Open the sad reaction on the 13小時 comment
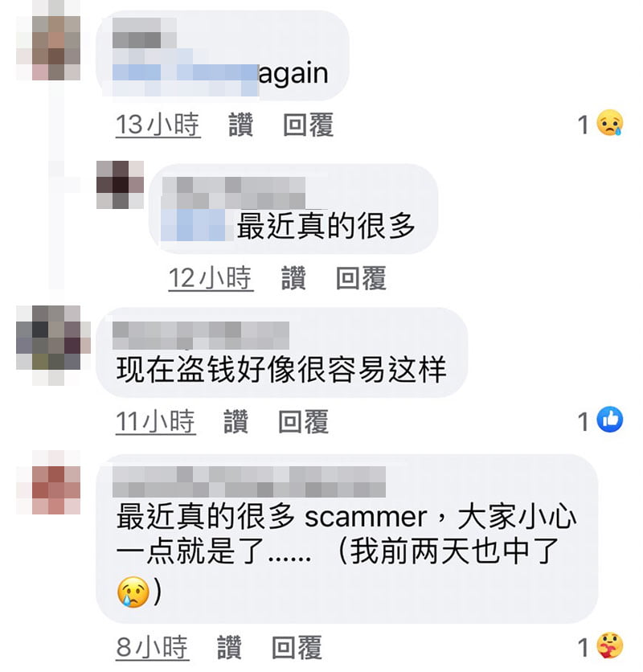This screenshot has width=643, height=672. (609, 123)
